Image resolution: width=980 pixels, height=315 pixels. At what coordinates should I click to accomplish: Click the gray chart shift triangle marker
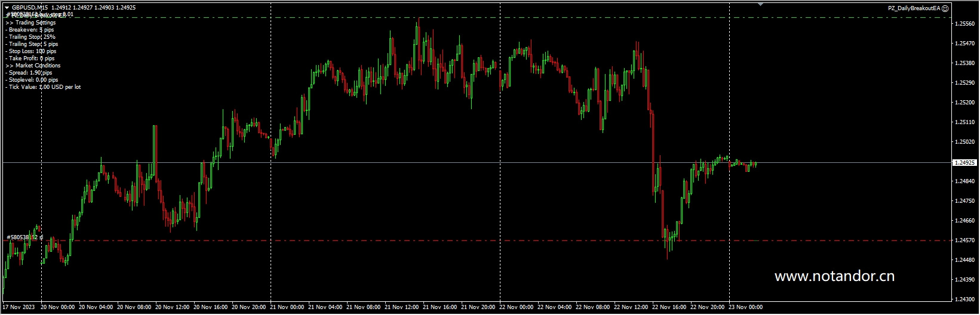(x=760, y=4)
